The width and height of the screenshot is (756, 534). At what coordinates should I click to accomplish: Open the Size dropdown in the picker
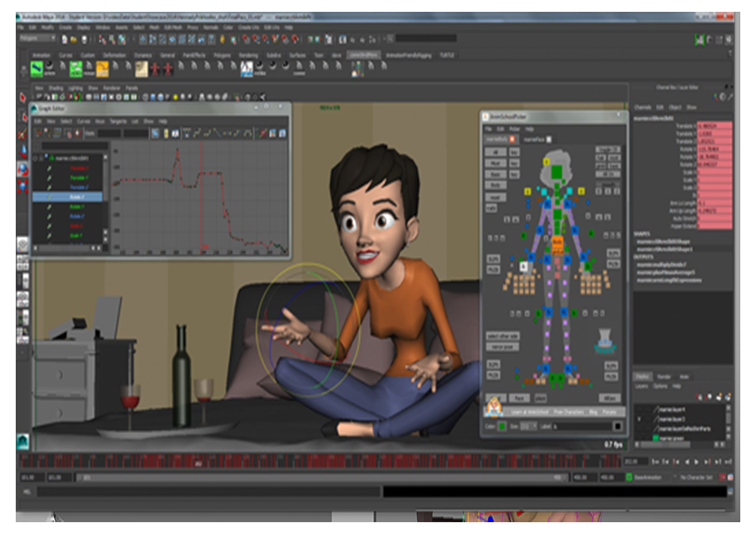[528, 426]
